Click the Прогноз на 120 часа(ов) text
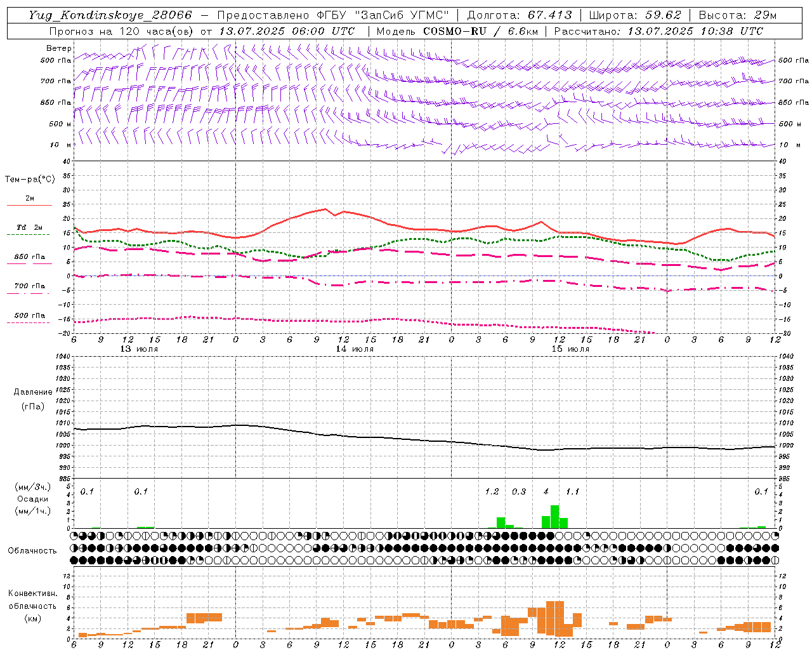The image size is (812, 650). click(122, 31)
